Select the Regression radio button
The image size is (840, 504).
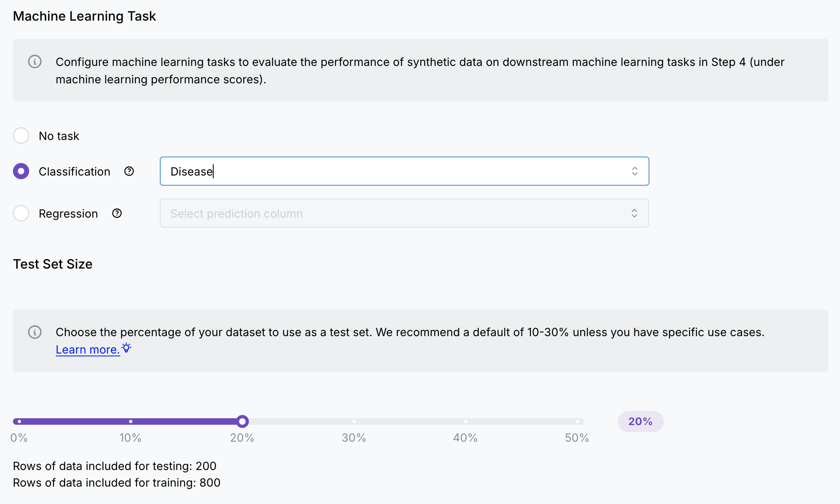click(21, 213)
